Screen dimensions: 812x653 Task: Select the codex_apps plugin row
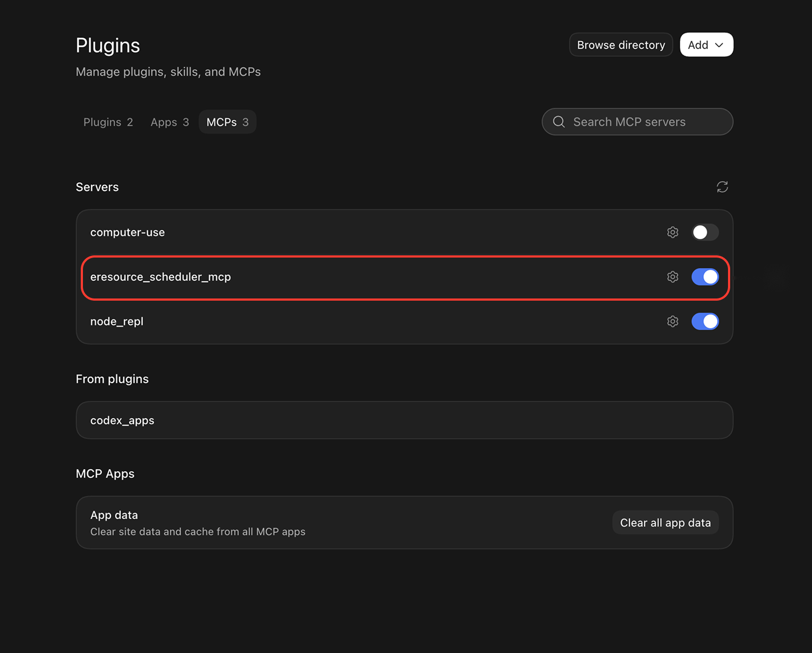point(404,420)
